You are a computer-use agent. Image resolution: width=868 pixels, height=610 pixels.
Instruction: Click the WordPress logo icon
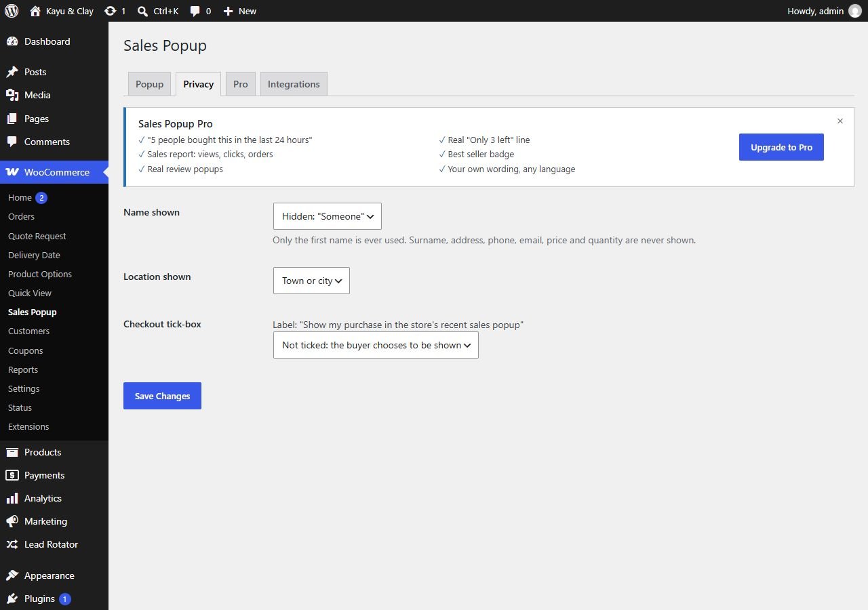[x=12, y=11]
